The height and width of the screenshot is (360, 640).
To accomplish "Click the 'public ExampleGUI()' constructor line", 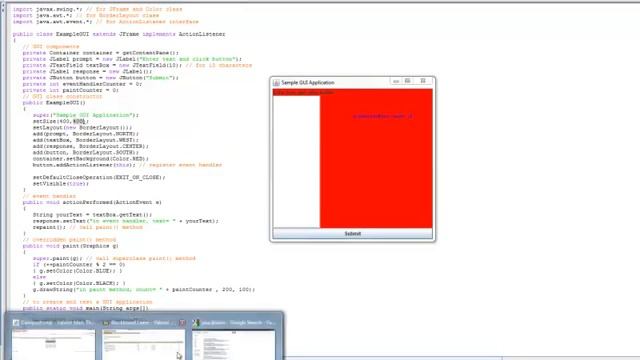I will [54, 102].
